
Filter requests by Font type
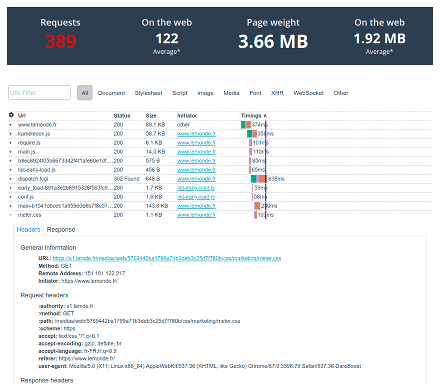[255, 93]
